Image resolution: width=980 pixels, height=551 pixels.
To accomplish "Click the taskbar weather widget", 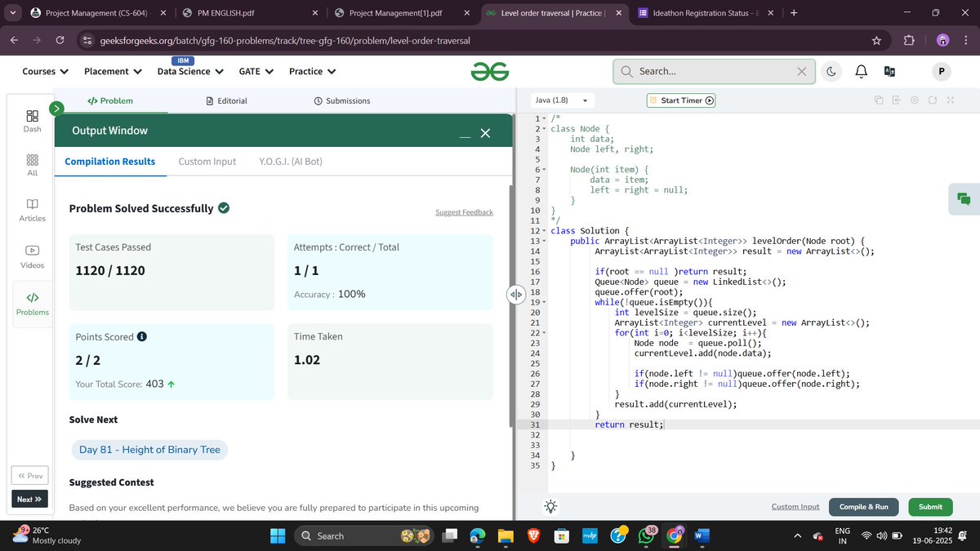I will click(47, 535).
